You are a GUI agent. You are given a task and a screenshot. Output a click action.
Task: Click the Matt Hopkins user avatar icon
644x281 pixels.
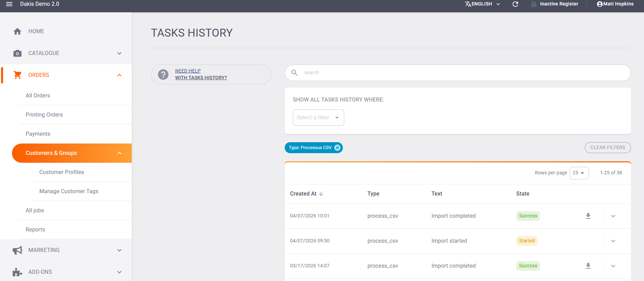click(600, 4)
